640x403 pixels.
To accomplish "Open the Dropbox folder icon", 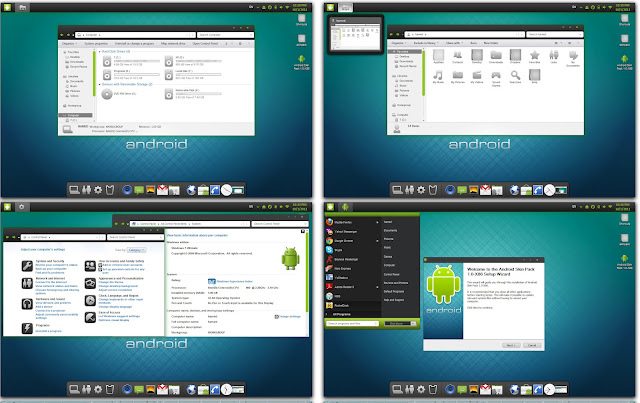I will coord(515,56).
